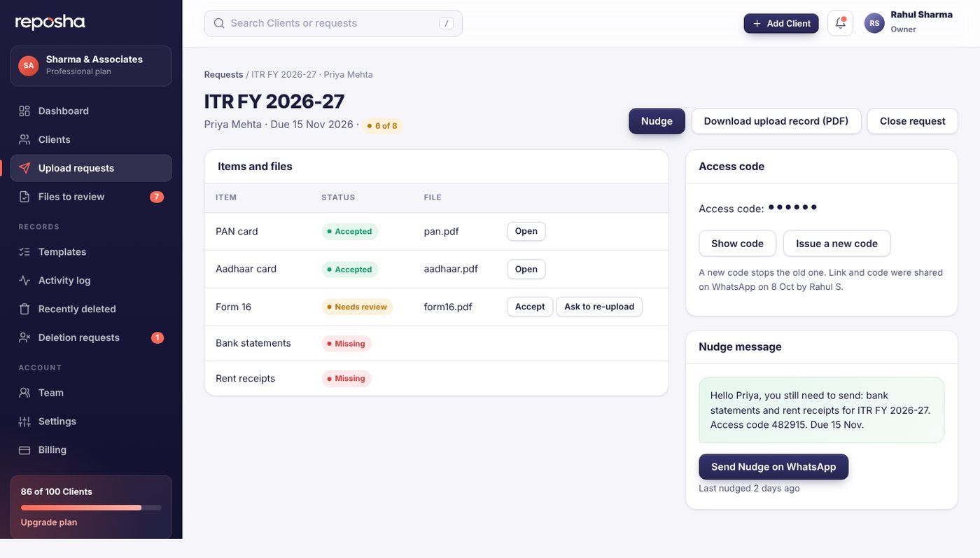This screenshot has width=980, height=558.
Task: Ask to re-upload Form 16
Action: coord(599,307)
